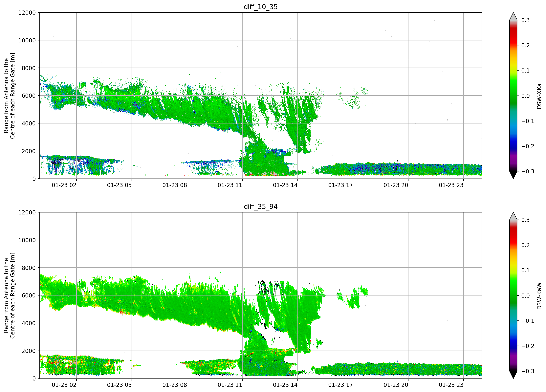This screenshot has height=392, width=546.
Task: Click the 01-23 14 x-tick under diff_35_94
Action: [285, 385]
